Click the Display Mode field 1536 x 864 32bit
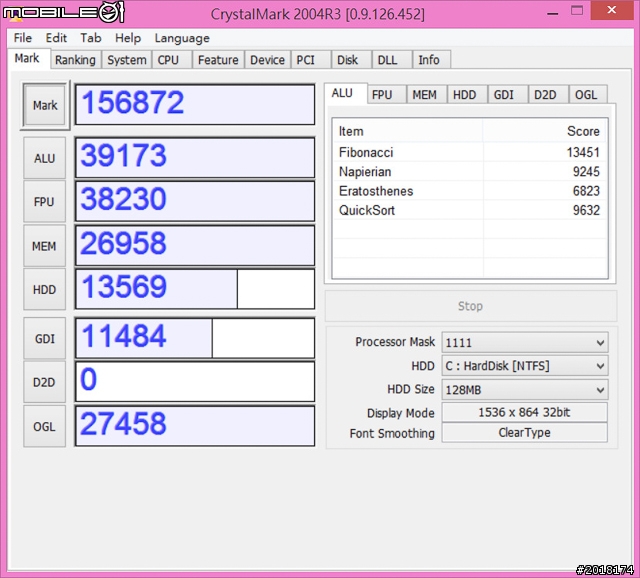 524,412
